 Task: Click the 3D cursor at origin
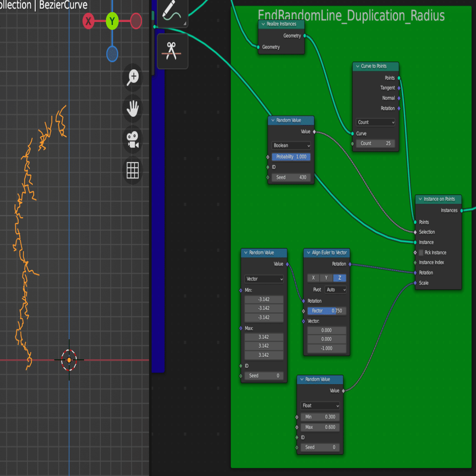[69, 360]
